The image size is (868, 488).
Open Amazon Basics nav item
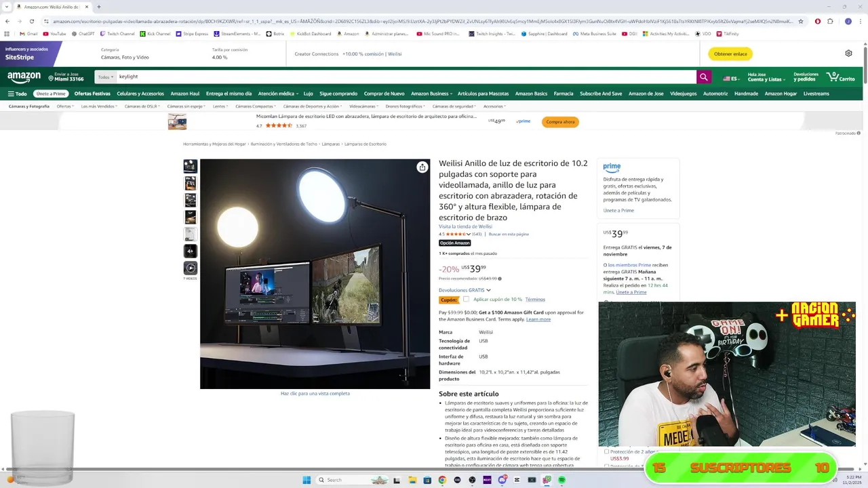(x=531, y=94)
